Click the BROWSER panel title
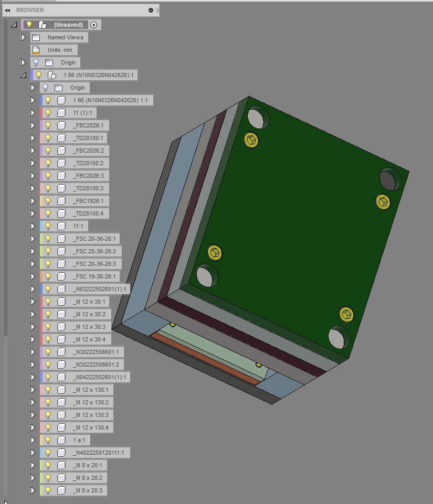Viewport: 433px width, 504px height. [30, 10]
